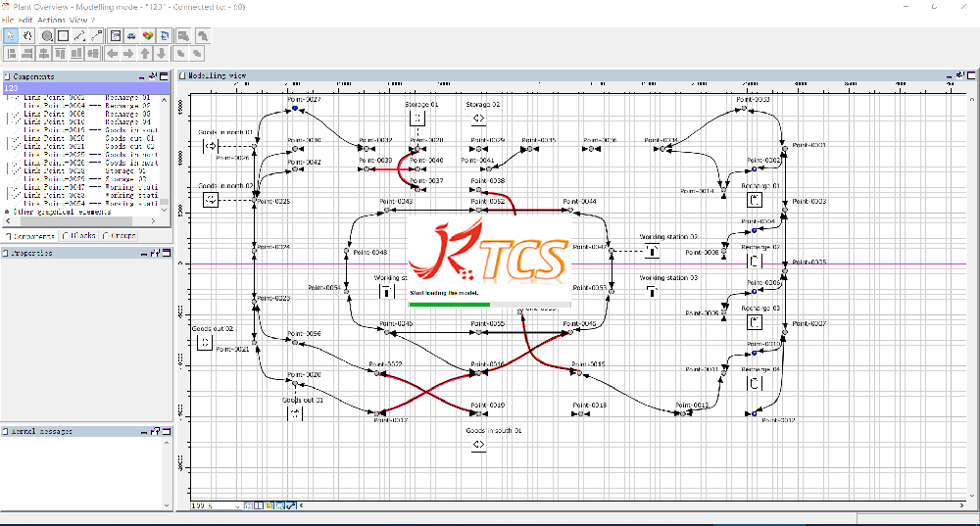Click the move down arrow icon
Screen dimensions: 980x526
pyautogui.click(x=162, y=54)
